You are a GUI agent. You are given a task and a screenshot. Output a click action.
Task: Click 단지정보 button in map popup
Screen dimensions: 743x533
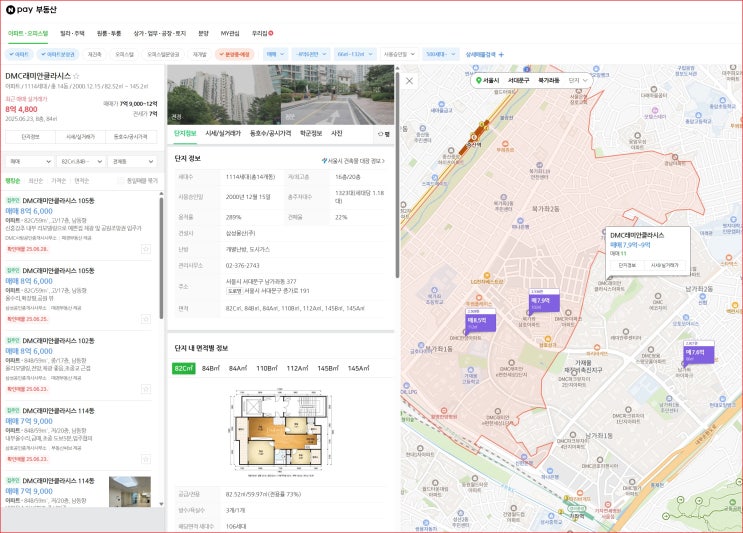tap(627, 265)
